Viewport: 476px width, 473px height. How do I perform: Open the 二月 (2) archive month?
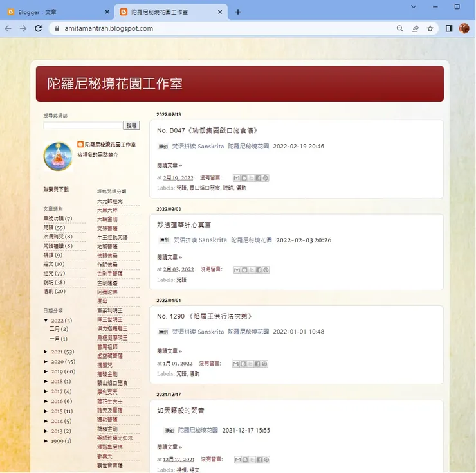point(59,329)
